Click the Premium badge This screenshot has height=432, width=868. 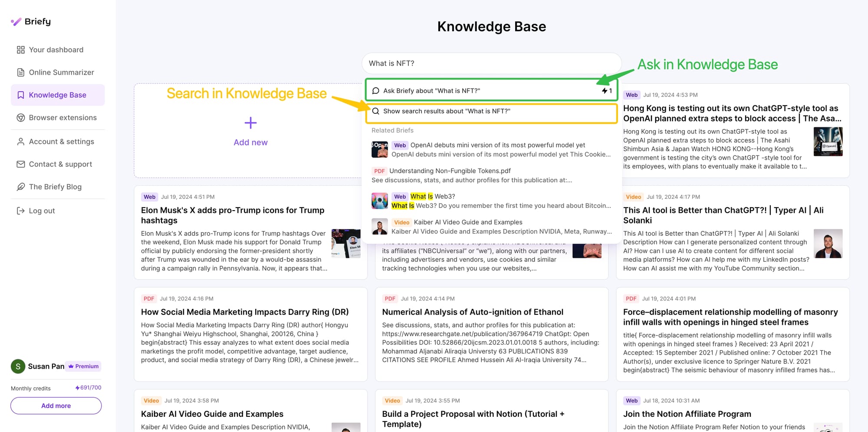(83, 366)
